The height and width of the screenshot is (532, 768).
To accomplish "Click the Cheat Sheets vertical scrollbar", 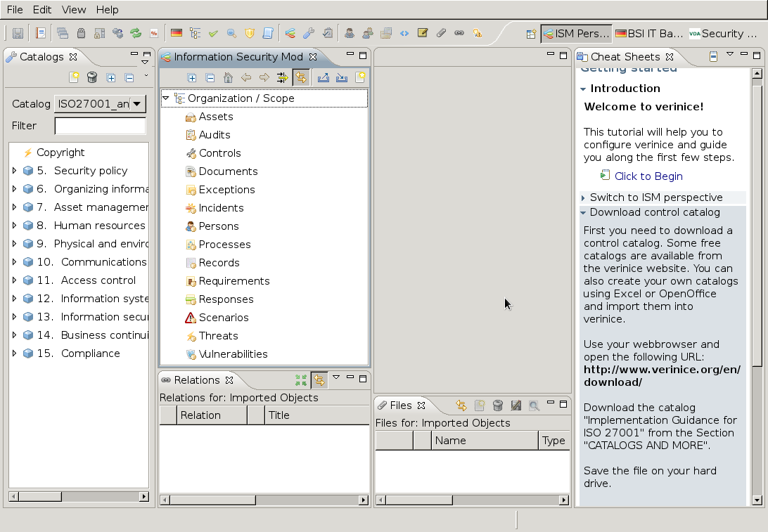I will 757,225.
